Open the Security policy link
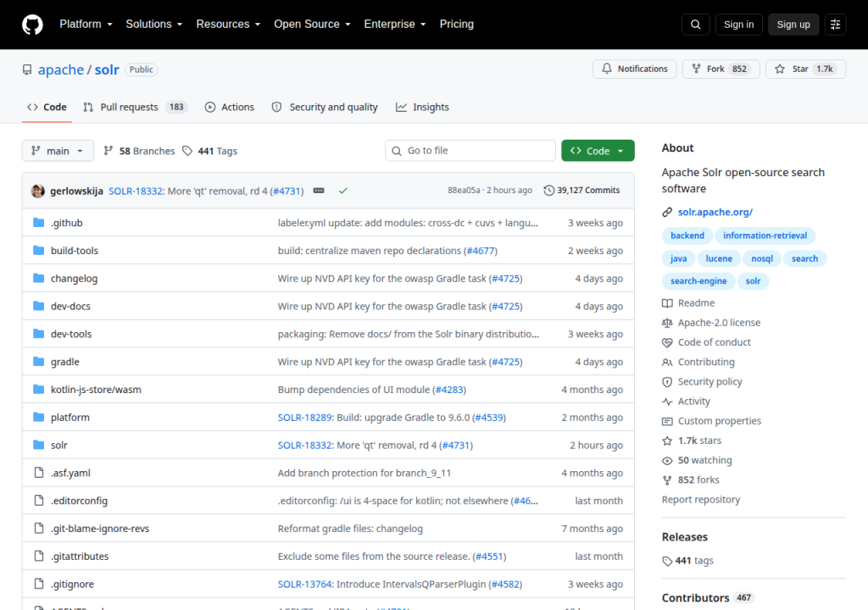The width and height of the screenshot is (868, 610). point(709,382)
